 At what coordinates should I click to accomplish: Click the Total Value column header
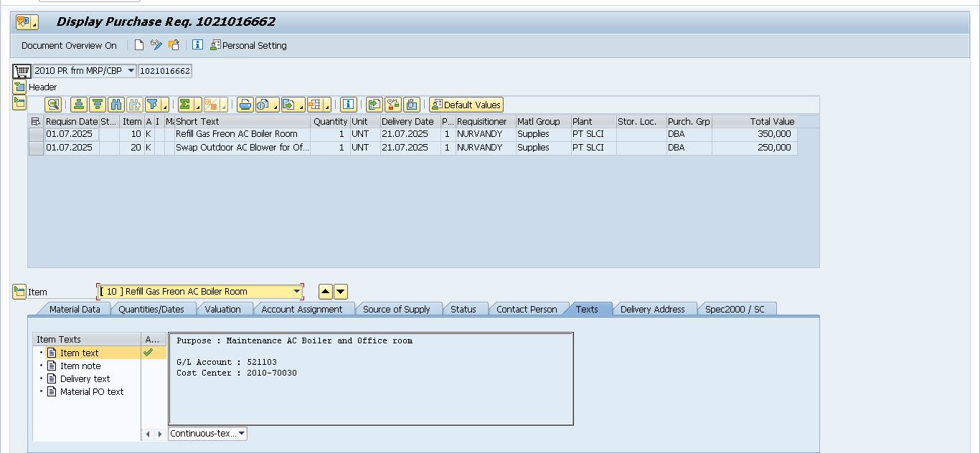point(754,122)
